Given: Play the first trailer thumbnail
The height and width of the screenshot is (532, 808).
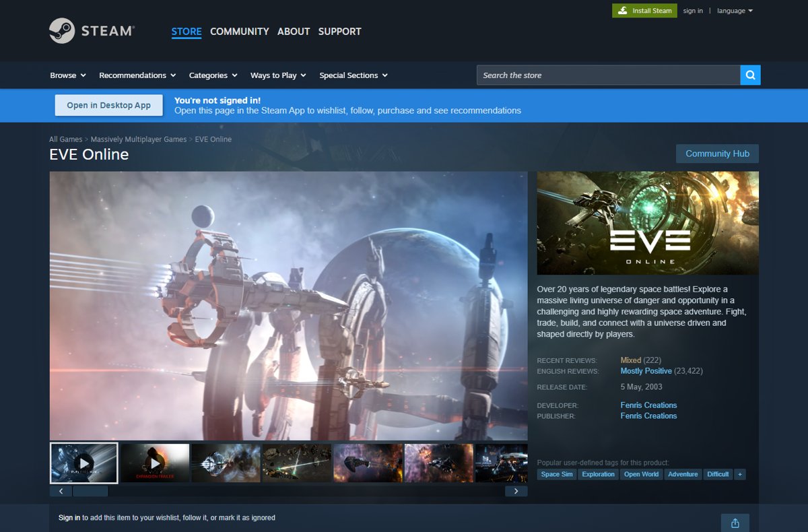Looking at the screenshot, I should coord(84,463).
